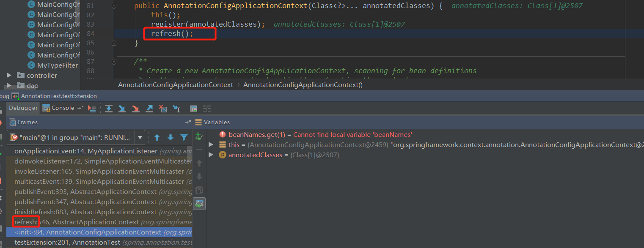
Task: Select the testExtension:201 AnnotationTest frame
Action: (x=99, y=242)
